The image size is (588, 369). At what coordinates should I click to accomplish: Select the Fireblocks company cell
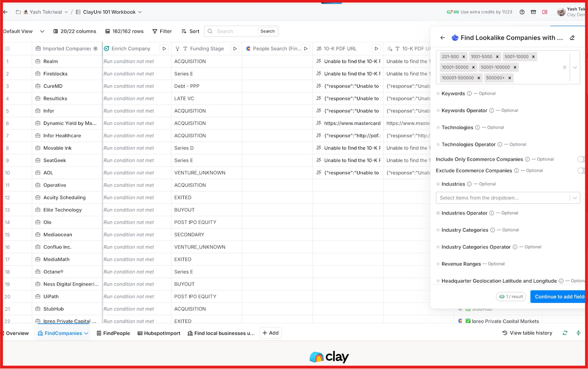pos(67,74)
